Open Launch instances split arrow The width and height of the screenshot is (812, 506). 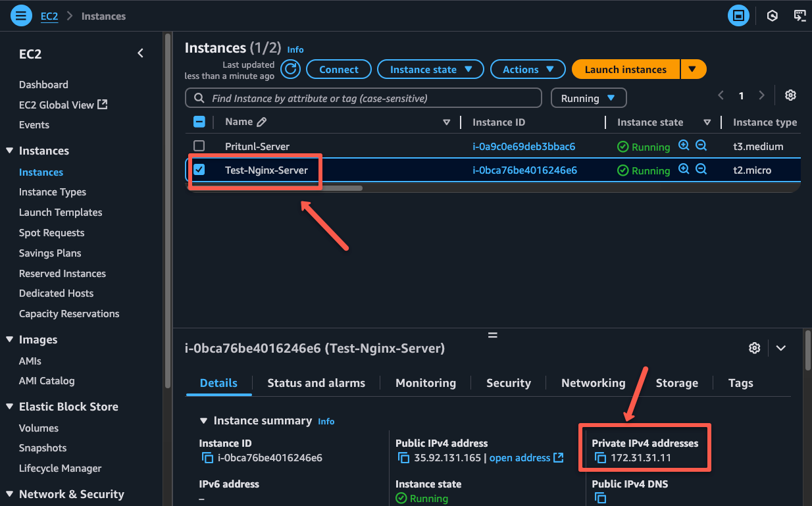693,69
